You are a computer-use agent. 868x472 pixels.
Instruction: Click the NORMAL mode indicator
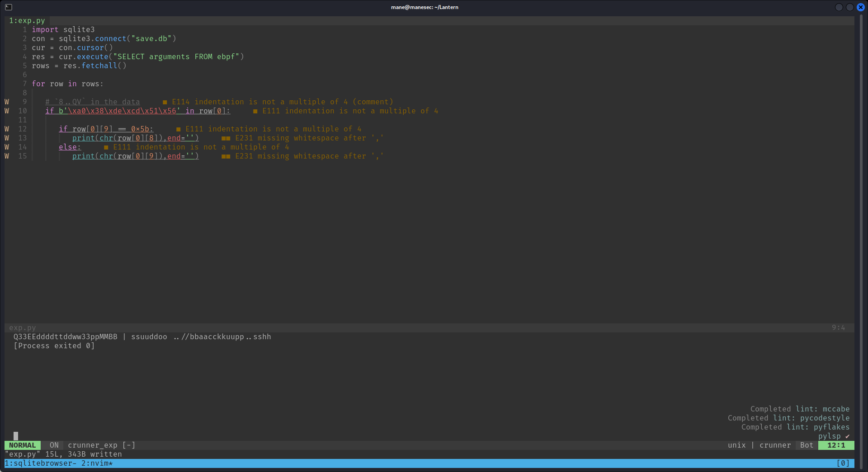23,445
